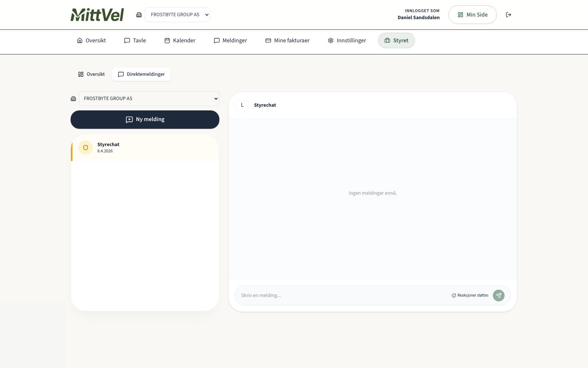588x368 pixels.
Task: Open the header FROSTBYTE GROUP AS dropdown
Action: [x=178, y=15]
